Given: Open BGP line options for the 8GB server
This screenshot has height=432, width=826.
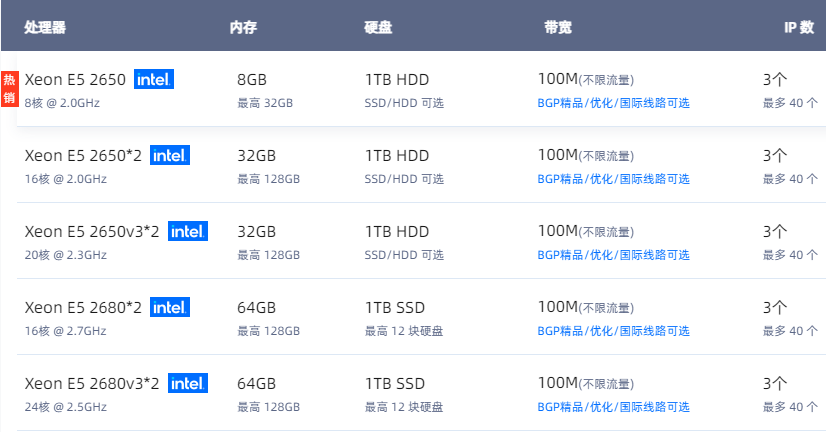Looking at the screenshot, I should point(613,103).
